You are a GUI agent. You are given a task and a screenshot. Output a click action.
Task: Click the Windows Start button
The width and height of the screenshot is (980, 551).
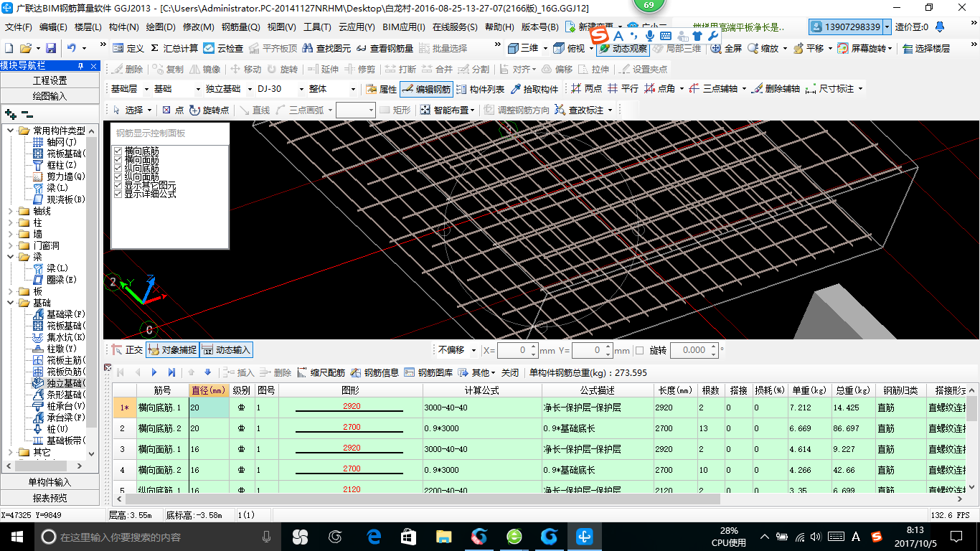[x=17, y=536]
